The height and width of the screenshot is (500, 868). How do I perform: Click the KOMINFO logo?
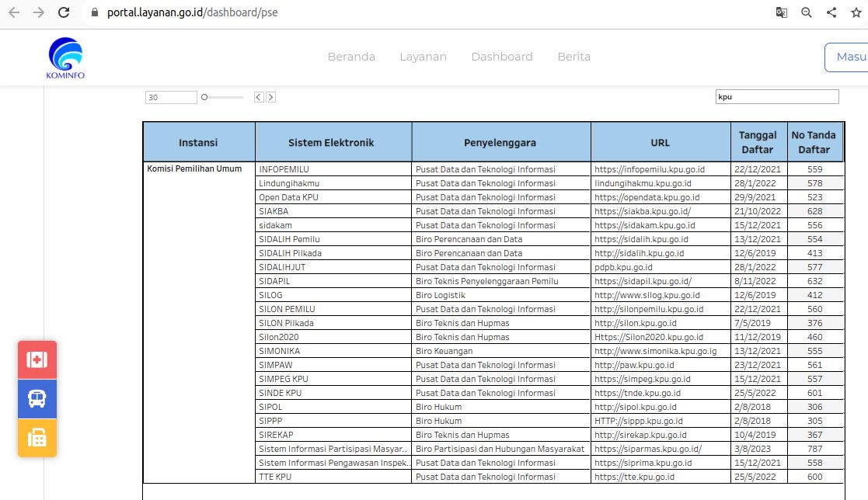[x=64, y=57]
